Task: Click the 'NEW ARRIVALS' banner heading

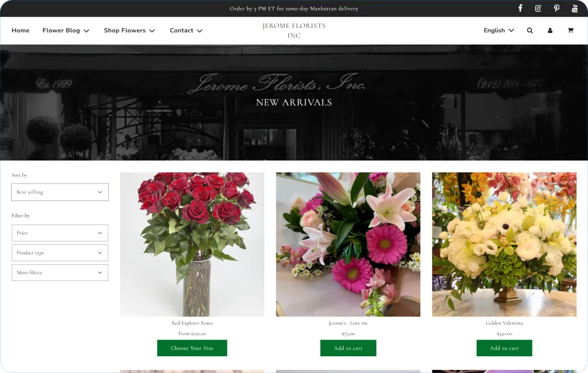Action: [x=294, y=103]
